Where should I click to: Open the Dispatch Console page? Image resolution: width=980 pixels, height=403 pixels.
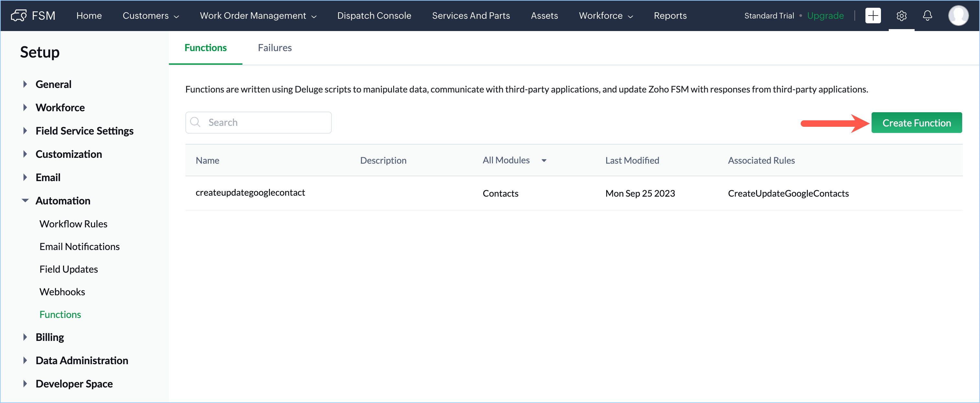point(374,16)
